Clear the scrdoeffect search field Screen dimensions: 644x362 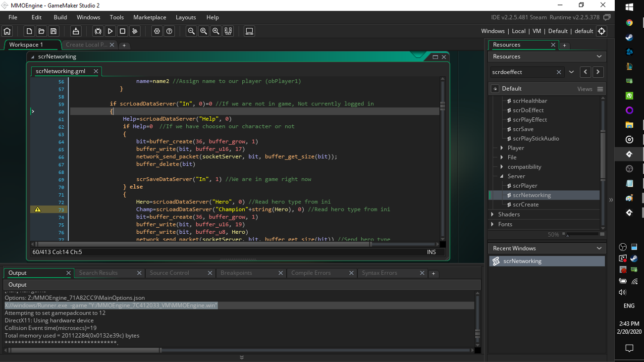pos(559,71)
